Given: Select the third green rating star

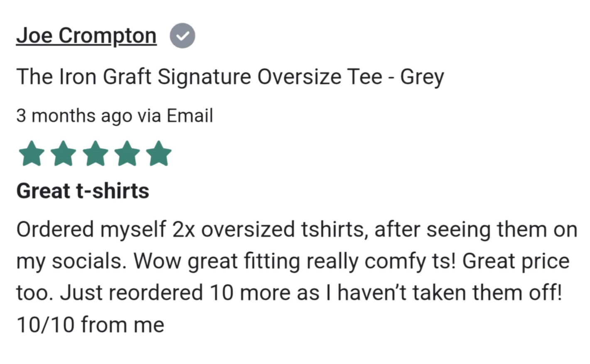Looking at the screenshot, I should [96, 153].
